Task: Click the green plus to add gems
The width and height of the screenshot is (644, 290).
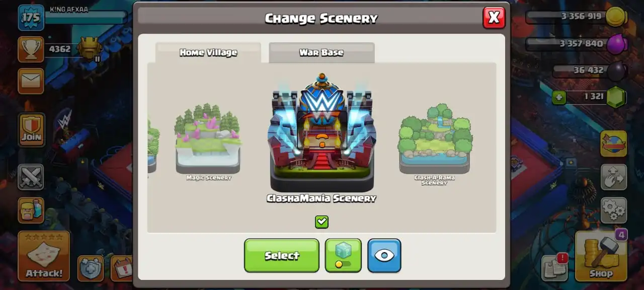Action: pyautogui.click(x=559, y=97)
